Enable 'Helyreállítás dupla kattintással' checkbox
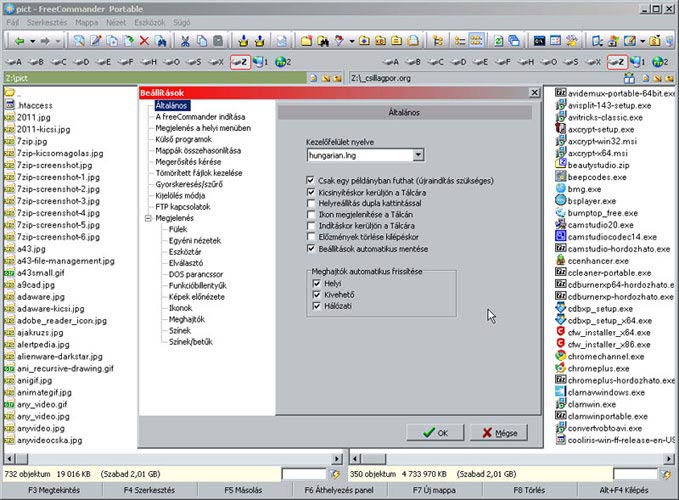This screenshot has height=500, width=679. [x=311, y=203]
